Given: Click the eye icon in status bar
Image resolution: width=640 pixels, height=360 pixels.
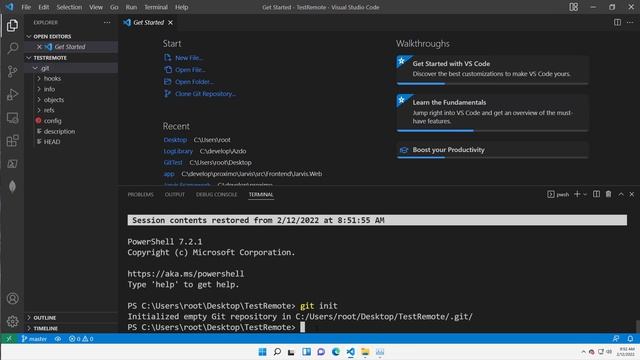Looking at the screenshot, I should [x=58, y=339].
